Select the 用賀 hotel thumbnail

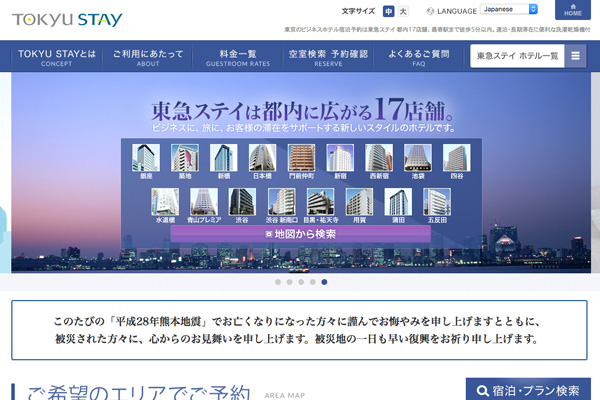(x=359, y=202)
